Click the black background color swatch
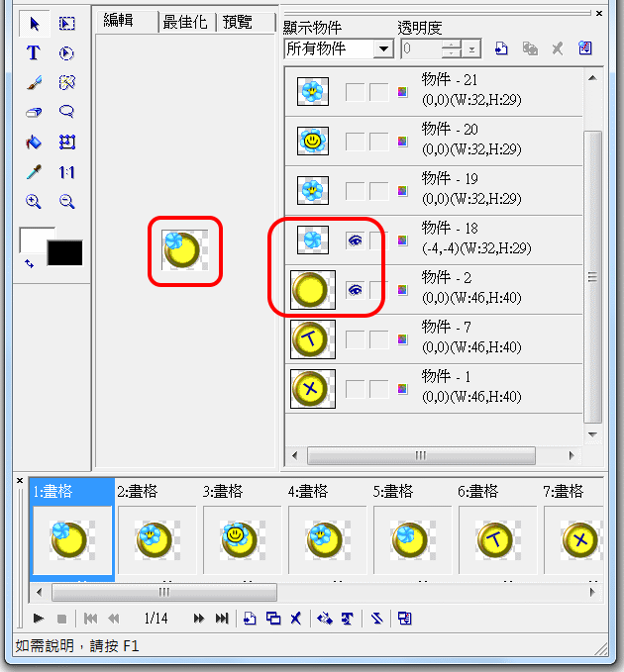Image resolution: width=624 pixels, height=672 pixels. (x=65, y=252)
